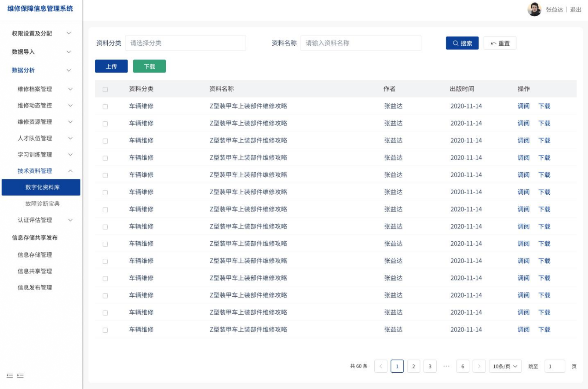Viewport: 588px width, 389px height.
Task: Click the 资料分类 column header
Action: click(x=141, y=89)
